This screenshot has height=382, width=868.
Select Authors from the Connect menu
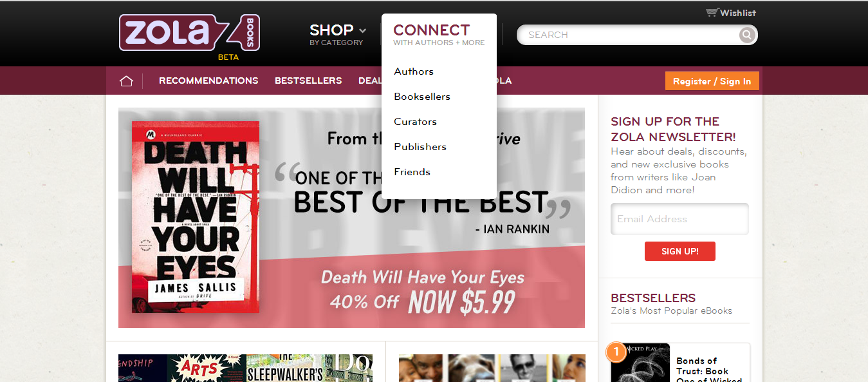point(414,72)
